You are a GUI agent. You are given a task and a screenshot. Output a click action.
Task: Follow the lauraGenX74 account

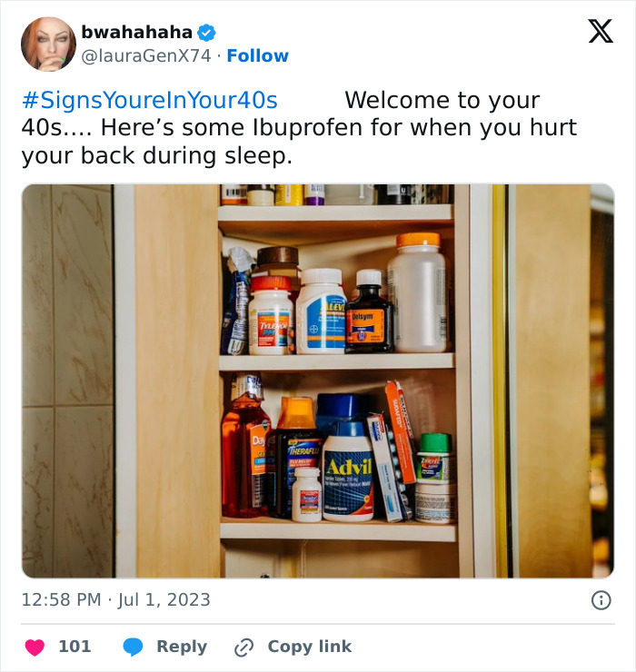pyautogui.click(x=258, y=55)
